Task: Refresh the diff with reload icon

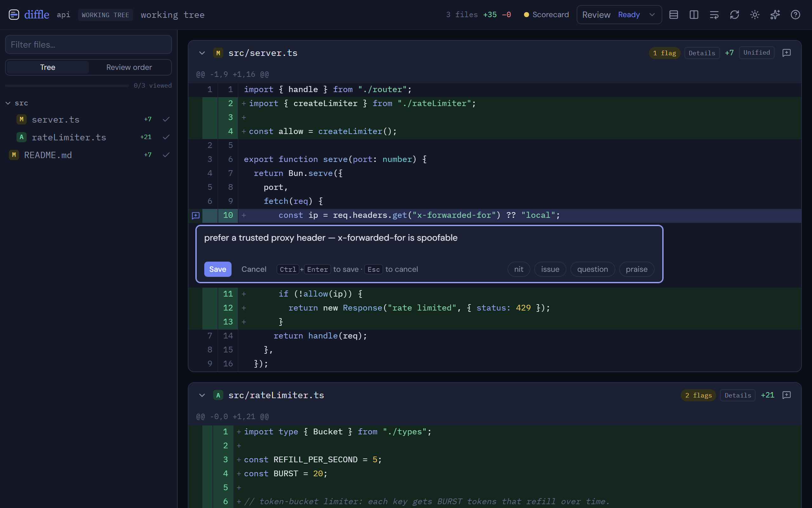Action: pos(735,15)
